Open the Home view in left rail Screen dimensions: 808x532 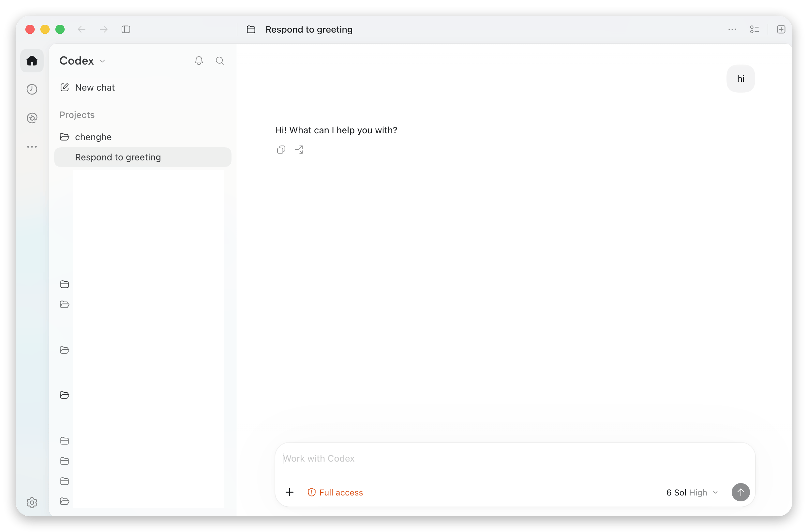[32, 61]
